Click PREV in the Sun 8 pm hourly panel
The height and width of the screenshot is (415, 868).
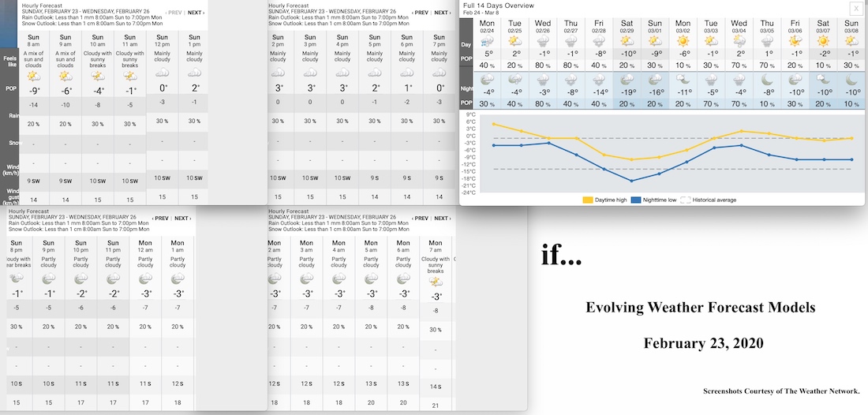coord(160,218)
